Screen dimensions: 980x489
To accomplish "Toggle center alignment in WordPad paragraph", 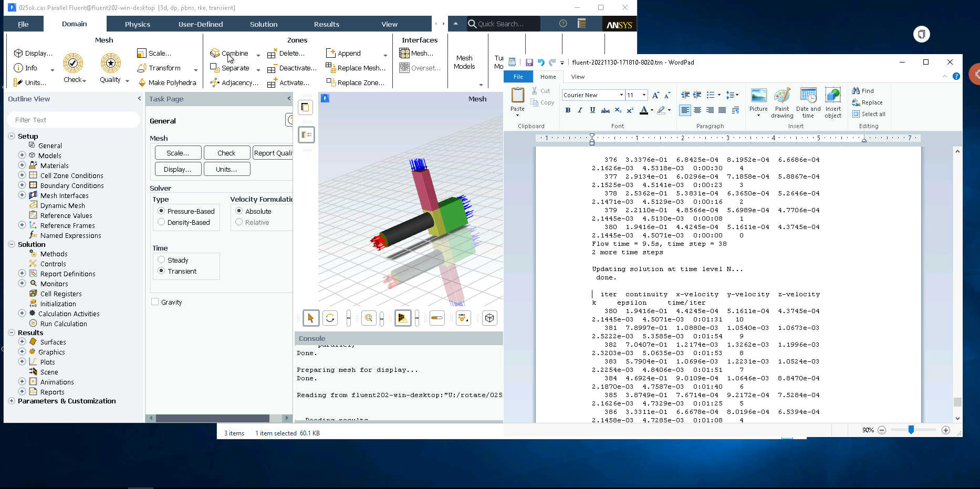I will pyautogui.click(x=697, y=110).
